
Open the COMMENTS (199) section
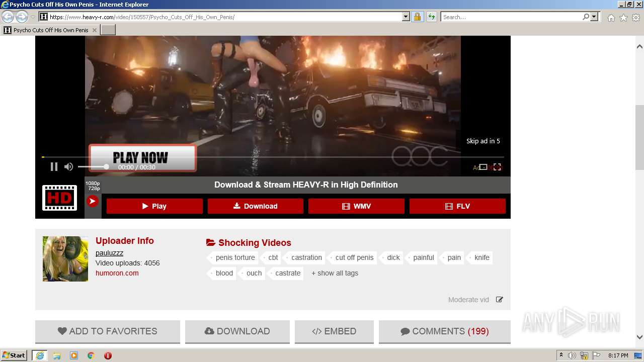click(445, 332)
